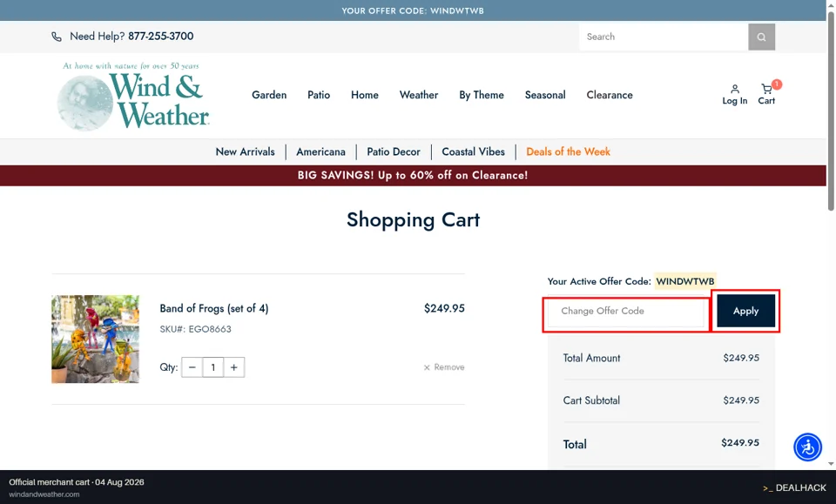Open the Clearance menu
836x504 pixels.
(610, 95)
